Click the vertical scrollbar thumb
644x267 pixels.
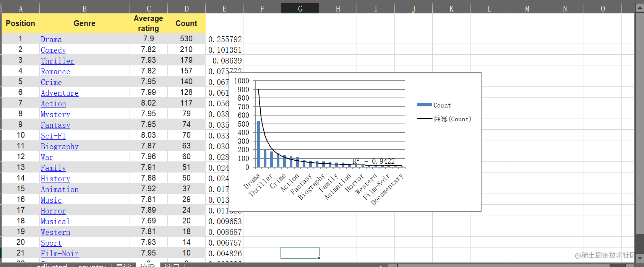tap(639, 123)
